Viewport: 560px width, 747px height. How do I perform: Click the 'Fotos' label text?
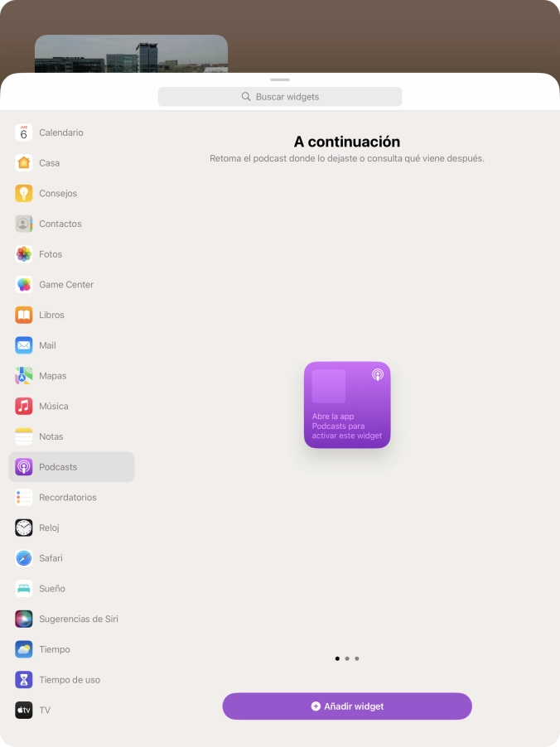51,254
